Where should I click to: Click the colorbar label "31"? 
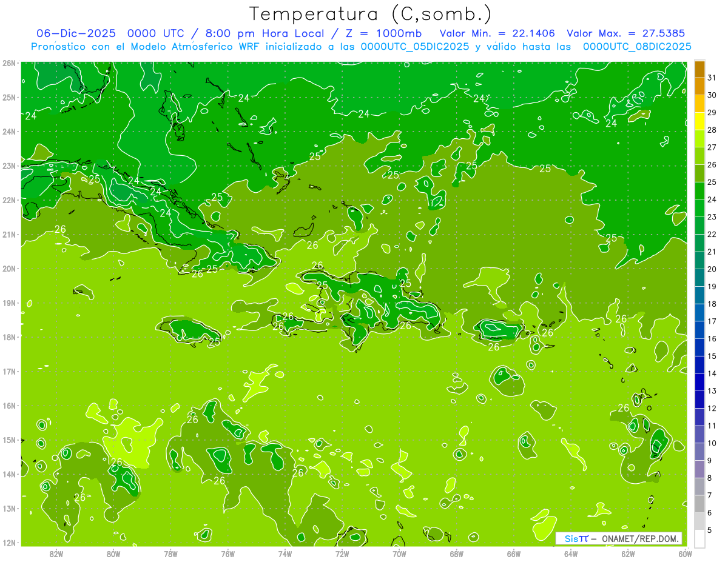click(712, 78)
